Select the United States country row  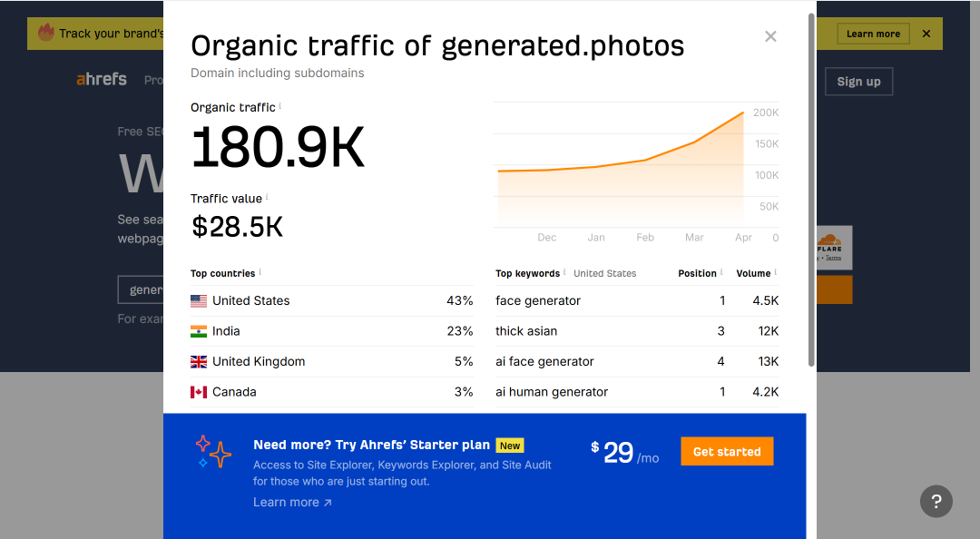pos(332,300)
